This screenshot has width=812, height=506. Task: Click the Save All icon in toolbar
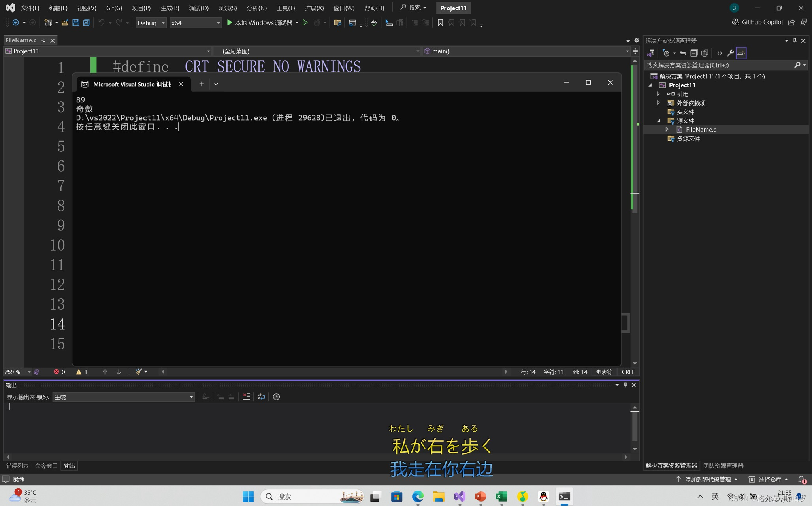tap(86, 23)
